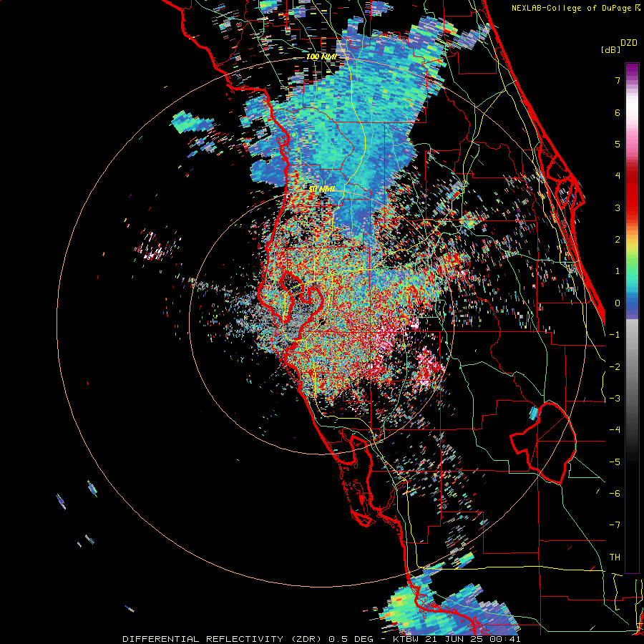Click the 100 NMI range ring label
Viewport: 644px width, 644px height.
[x=321, y=57]
